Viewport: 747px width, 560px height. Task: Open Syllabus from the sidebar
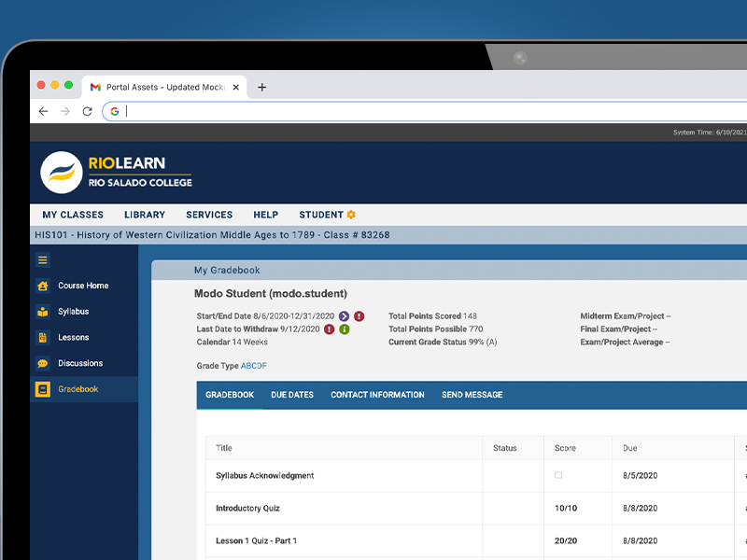(74, 312)
